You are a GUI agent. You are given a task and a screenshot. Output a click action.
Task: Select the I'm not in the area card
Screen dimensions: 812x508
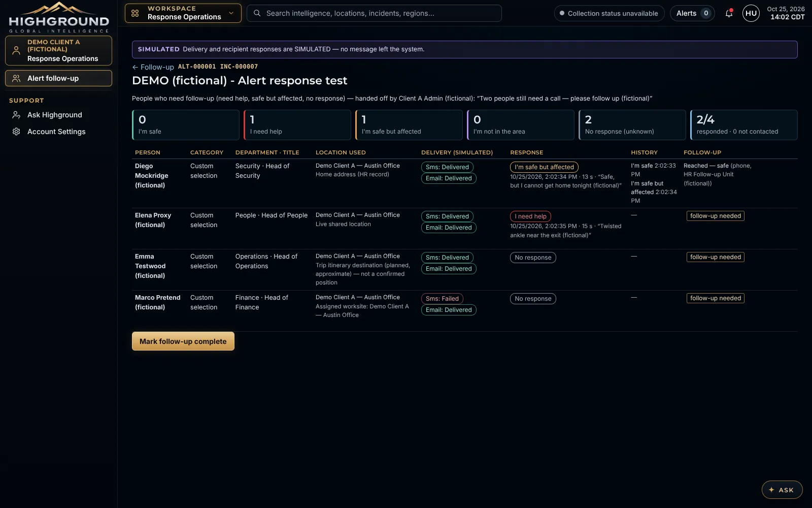coord(521,125)
